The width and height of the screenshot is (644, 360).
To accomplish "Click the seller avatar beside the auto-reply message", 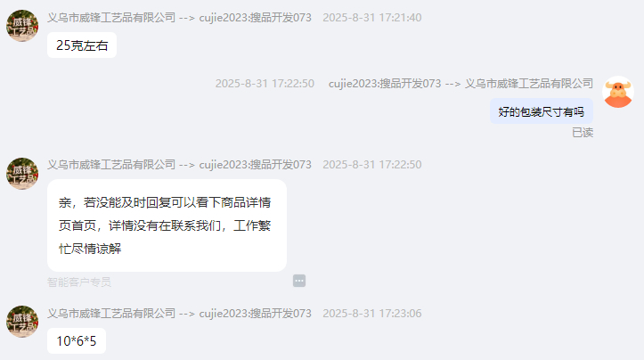I will (x=22, y=174).
